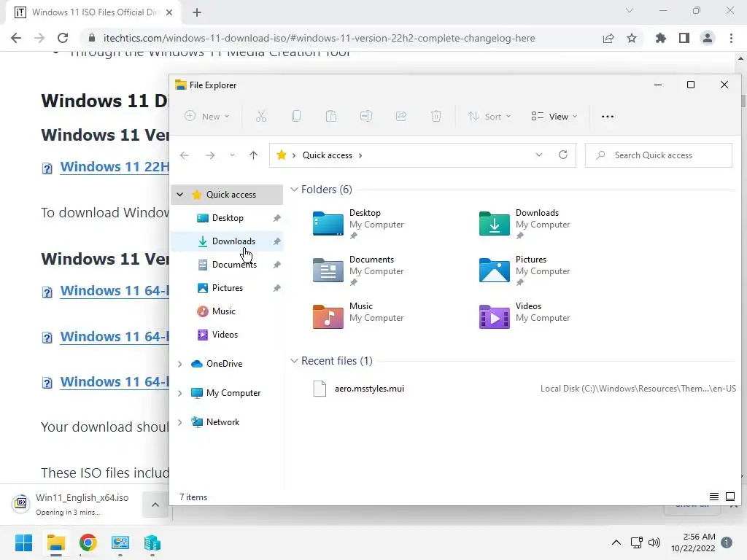The height and width of the screenshot is (560, 747).
Task: Click Quick access in the address breadcrumb
Action: 328,155
